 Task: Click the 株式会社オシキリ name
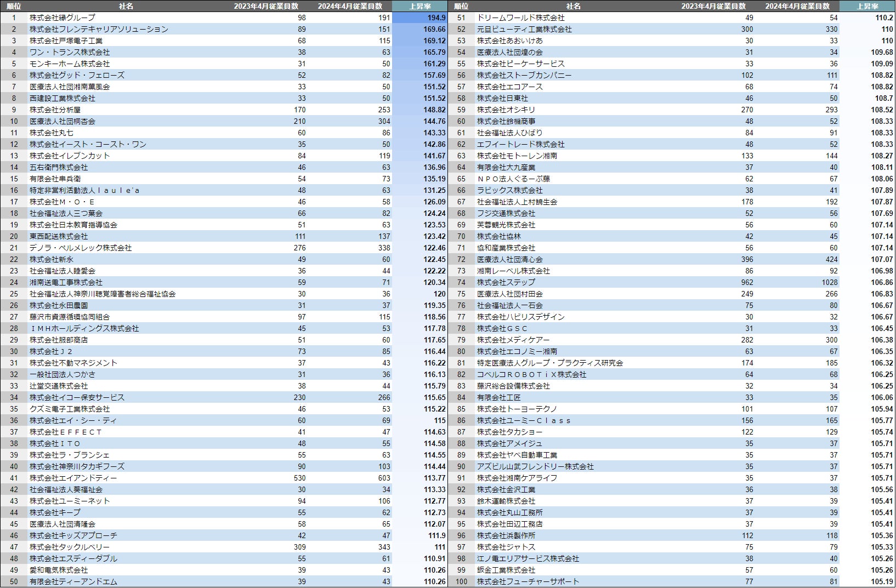506,110
